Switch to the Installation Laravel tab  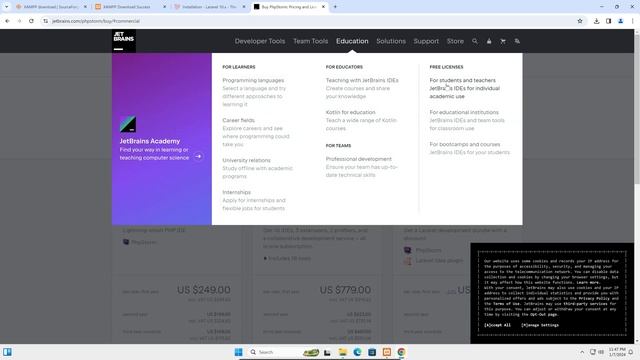point(210,7)
